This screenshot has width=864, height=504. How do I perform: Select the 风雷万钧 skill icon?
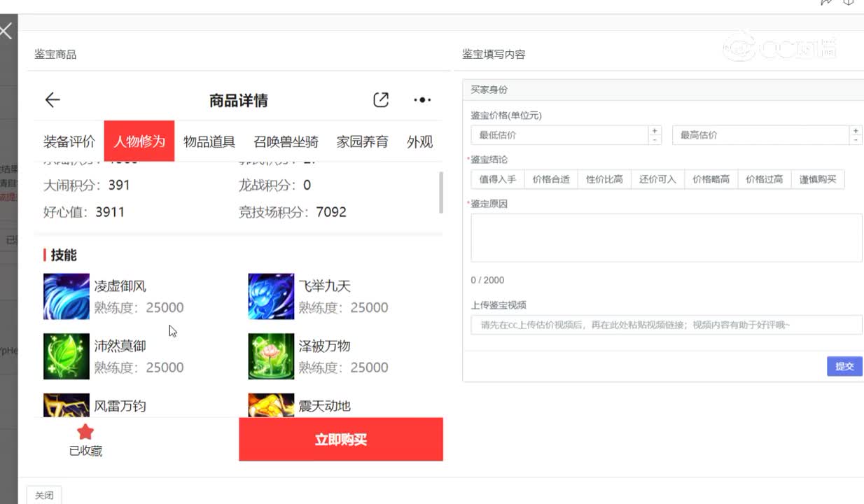coord(66,405)
